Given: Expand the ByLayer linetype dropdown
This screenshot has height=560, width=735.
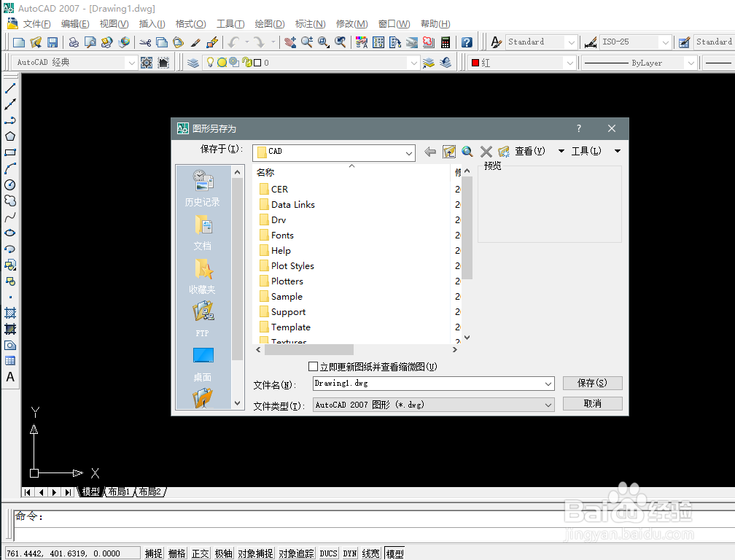Looking at the screenshot, I should [x=691, y=63].
